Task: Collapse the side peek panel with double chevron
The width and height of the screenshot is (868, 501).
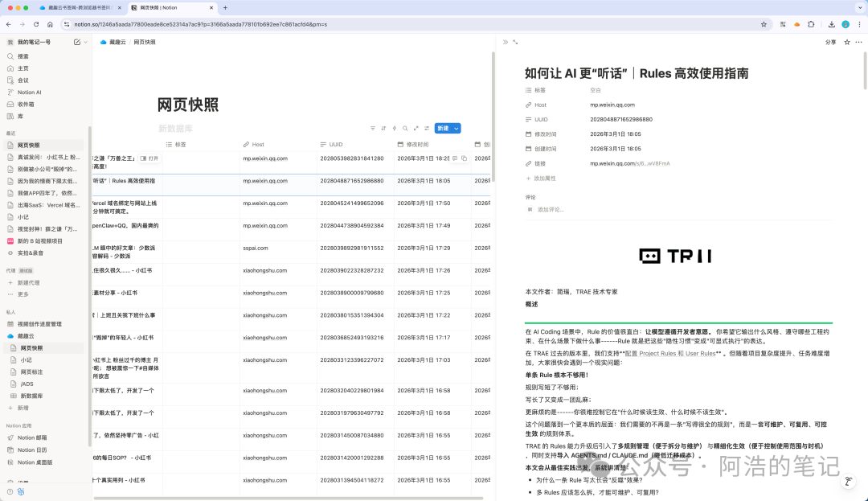Action: pyautogui.click(x=506, y=42)
